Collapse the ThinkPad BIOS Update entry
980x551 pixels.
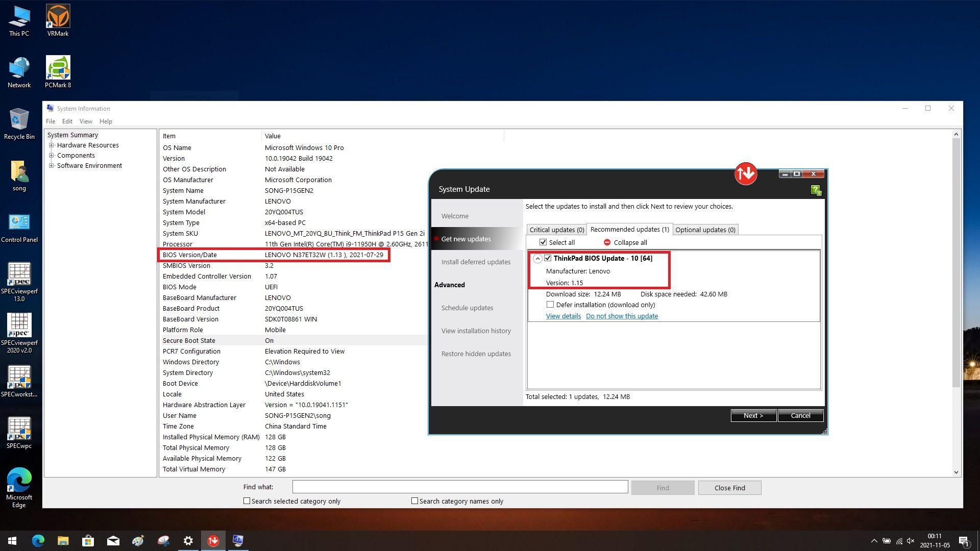pos(538,259)
